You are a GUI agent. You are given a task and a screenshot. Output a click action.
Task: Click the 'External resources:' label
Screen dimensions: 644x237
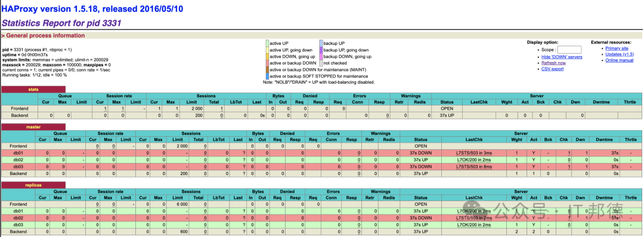tap(611, 42)
